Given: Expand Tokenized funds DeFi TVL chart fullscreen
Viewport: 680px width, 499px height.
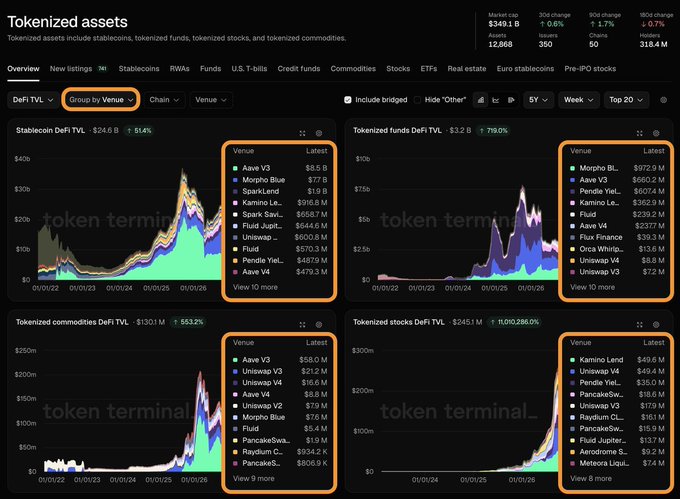Looking at the screenshot, I should (x=640, y=133).
